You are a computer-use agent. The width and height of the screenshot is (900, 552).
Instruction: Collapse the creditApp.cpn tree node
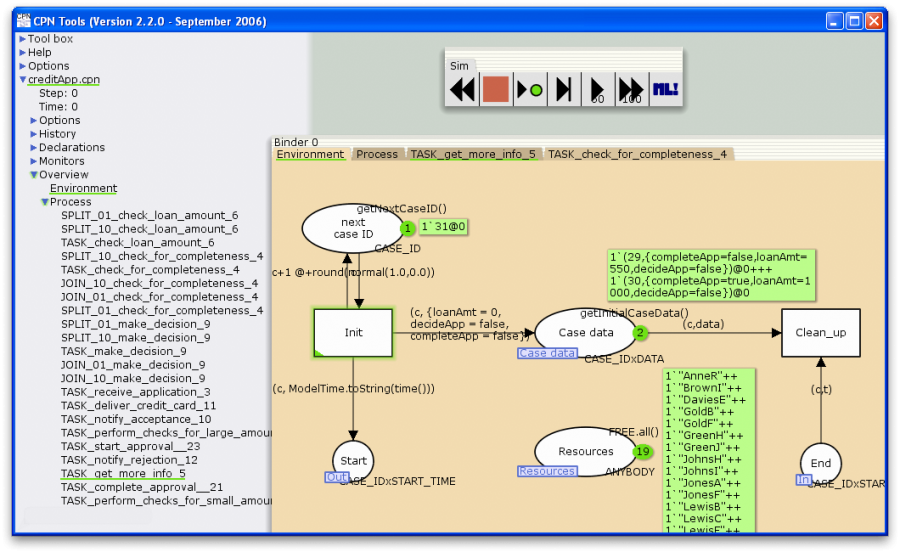tap(23, 80)
